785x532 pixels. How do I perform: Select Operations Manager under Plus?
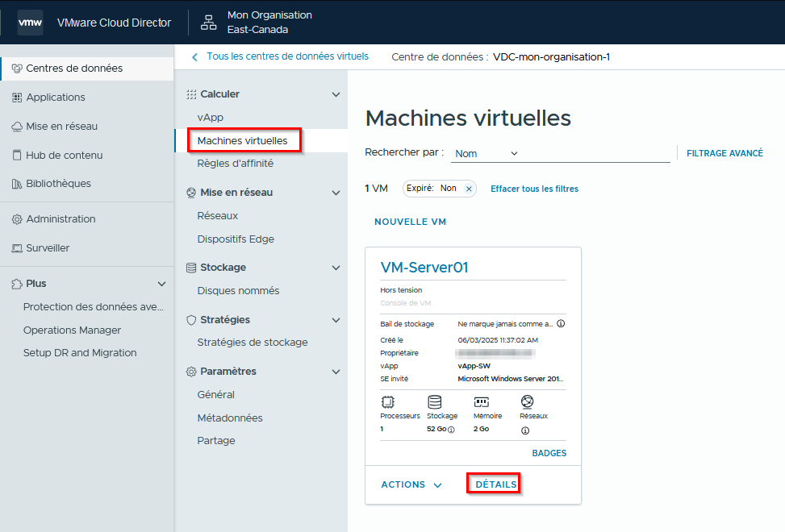coord(72,330)
